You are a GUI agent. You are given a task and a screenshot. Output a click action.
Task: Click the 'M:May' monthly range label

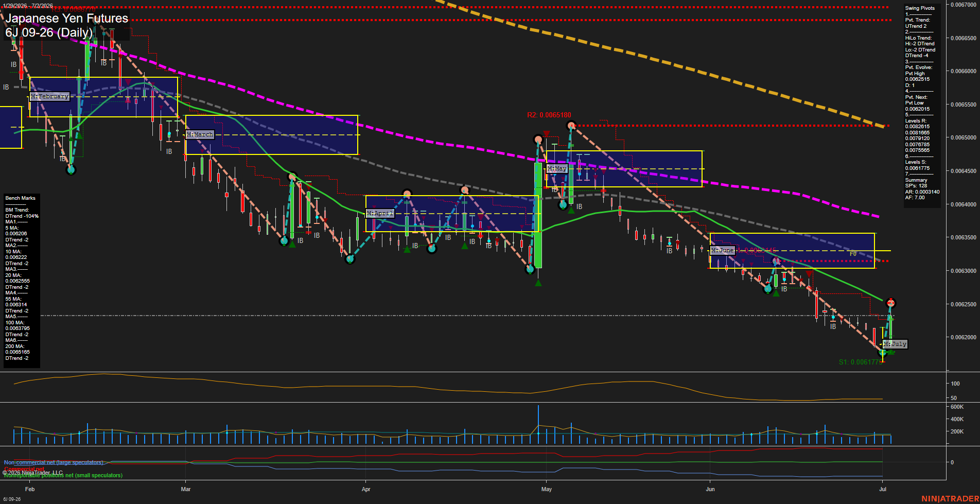click(557, 168)
